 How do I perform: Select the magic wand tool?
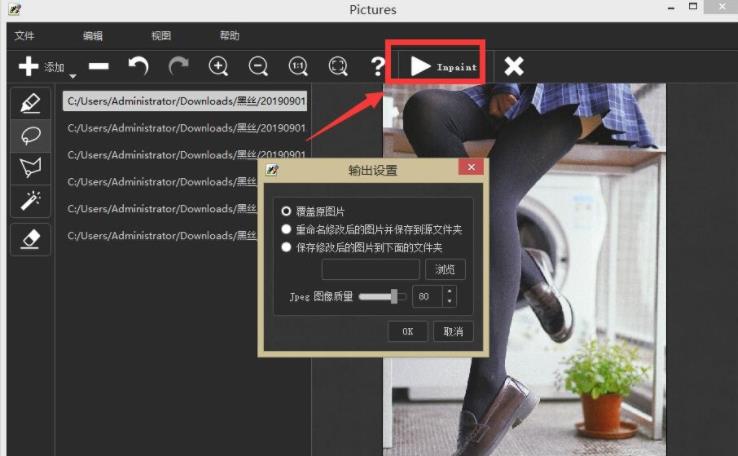click(30, 199)
